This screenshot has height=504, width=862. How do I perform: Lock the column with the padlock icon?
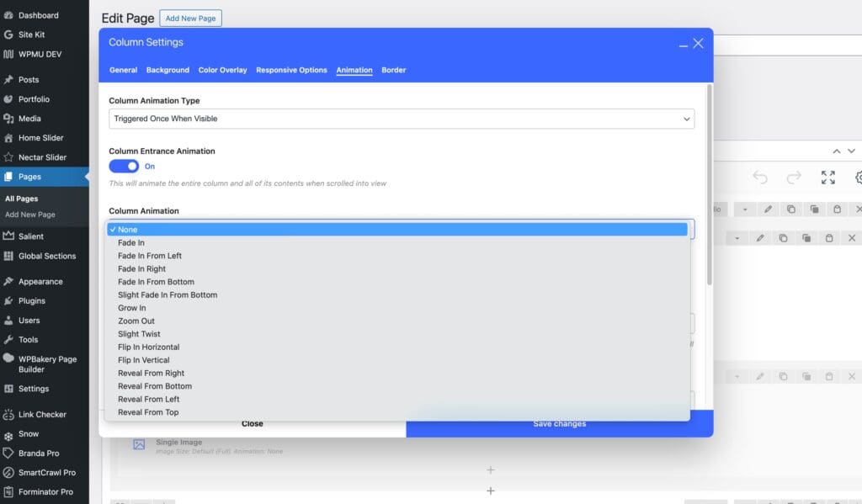[830, 238]
